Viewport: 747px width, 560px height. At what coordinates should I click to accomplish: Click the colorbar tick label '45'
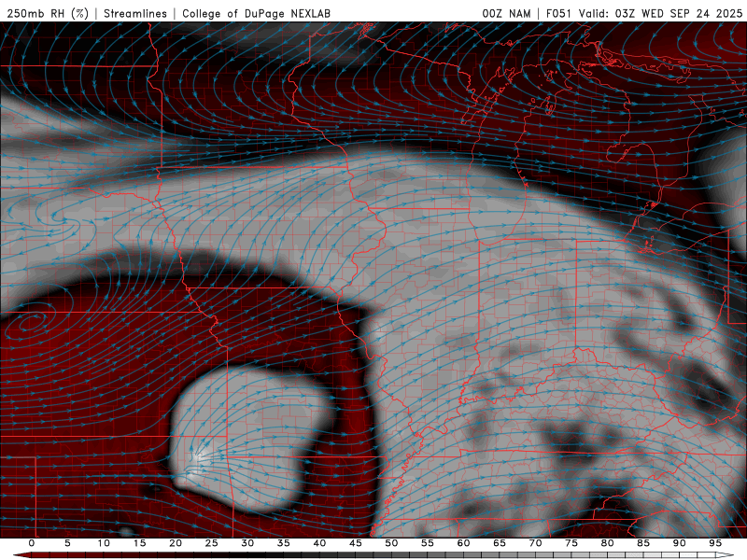pos(356,543)
